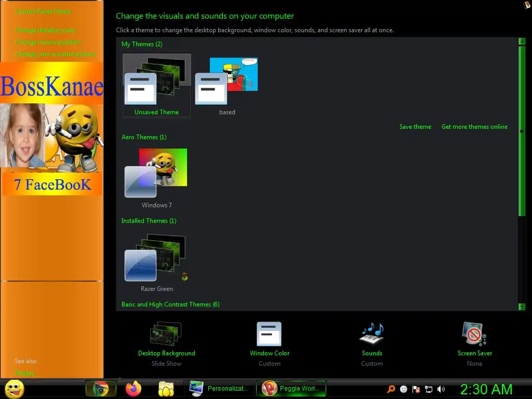Open the Sounds settings icon
The height and width of the screenshot is (399, 532).
[x=372, y=333]
